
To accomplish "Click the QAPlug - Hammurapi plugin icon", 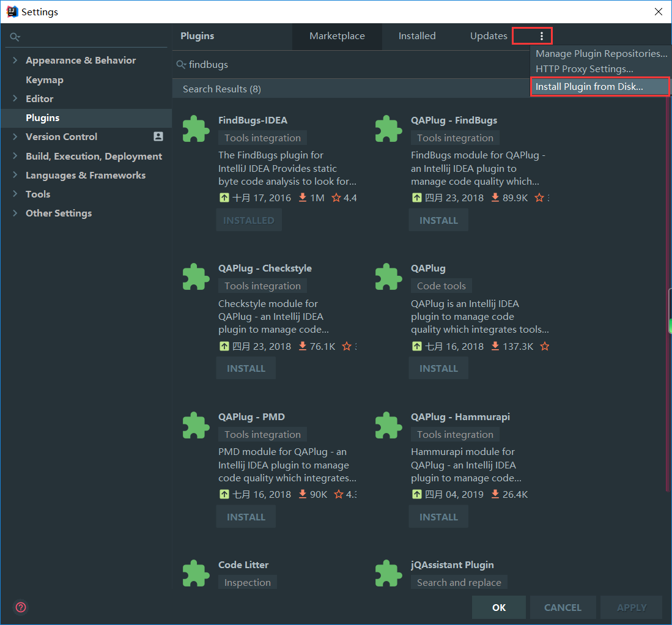I will tap(388, 426).
